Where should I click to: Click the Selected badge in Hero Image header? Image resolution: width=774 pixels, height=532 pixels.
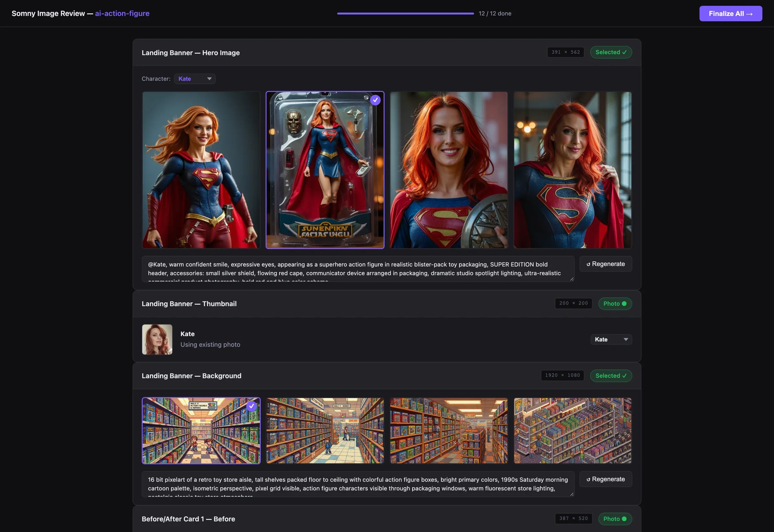611,52
